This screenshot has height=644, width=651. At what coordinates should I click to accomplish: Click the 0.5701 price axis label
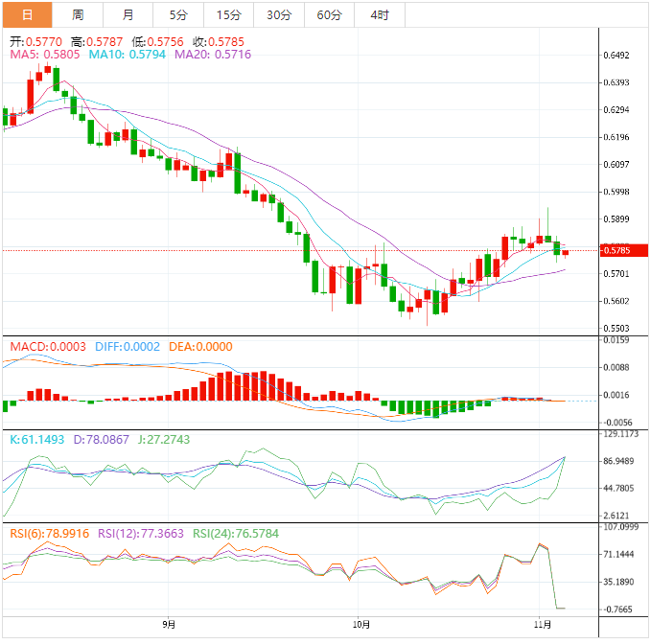click(x=616, y=274)
